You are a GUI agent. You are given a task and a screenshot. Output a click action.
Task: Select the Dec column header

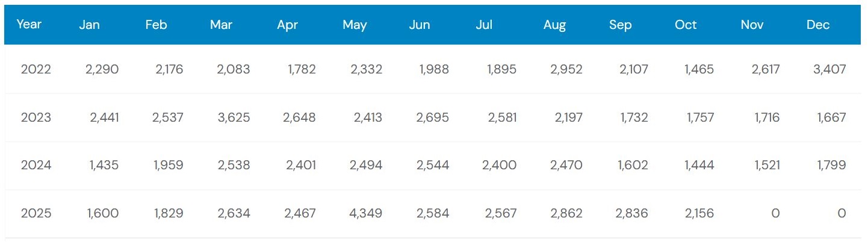[x=818, y=25]
